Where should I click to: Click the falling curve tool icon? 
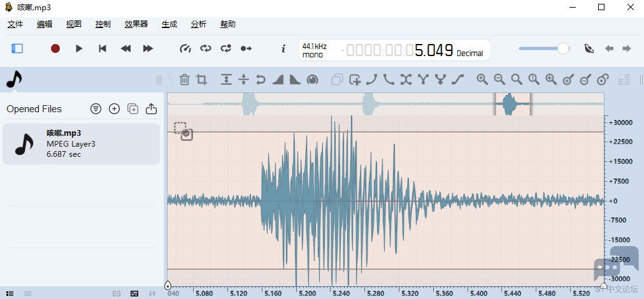tap(389, 80)
